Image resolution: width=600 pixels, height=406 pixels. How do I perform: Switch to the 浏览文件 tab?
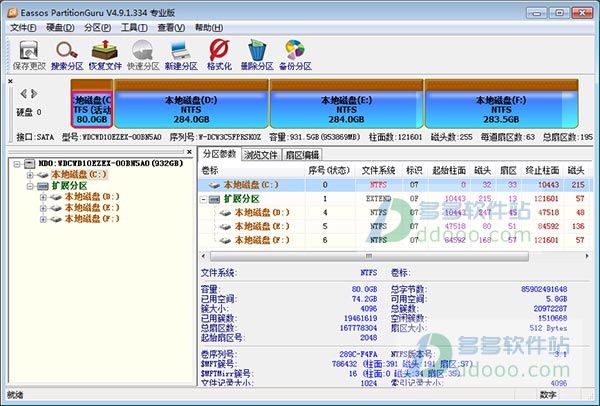pos(261,155)
